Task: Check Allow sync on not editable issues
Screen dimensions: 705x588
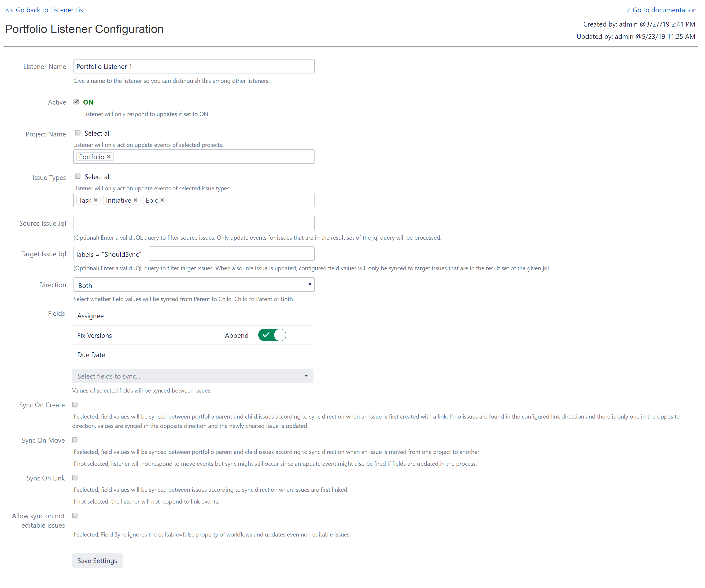Action: (75, 515)
